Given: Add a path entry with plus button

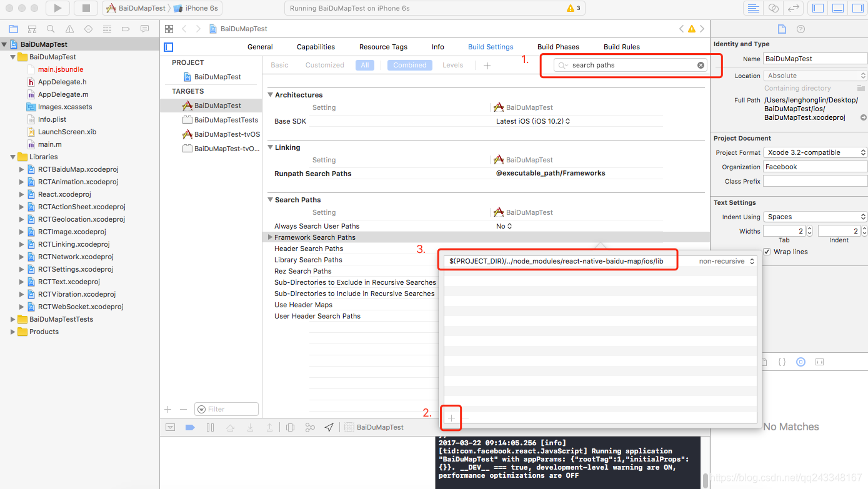Looking at the screenshot, I should [x=451, y=418].
